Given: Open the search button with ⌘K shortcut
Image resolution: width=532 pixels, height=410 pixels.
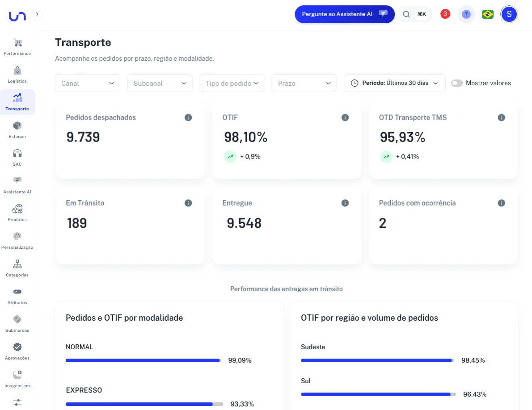Looking at the screenshot, I should point(415,14).
